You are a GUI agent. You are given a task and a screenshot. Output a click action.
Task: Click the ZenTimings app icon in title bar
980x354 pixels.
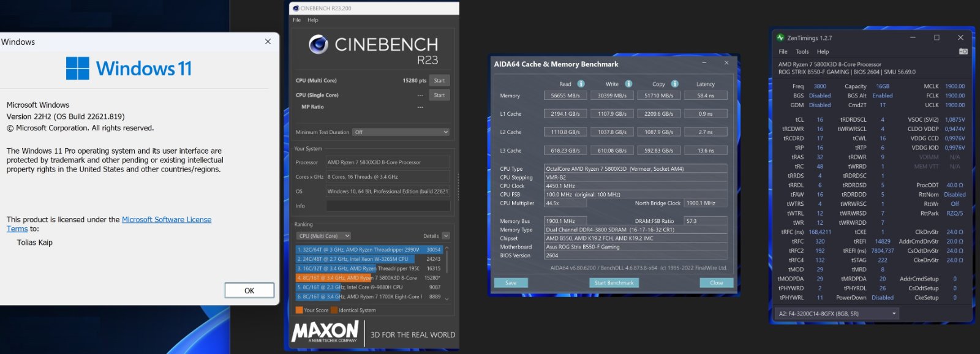[780, 38]
